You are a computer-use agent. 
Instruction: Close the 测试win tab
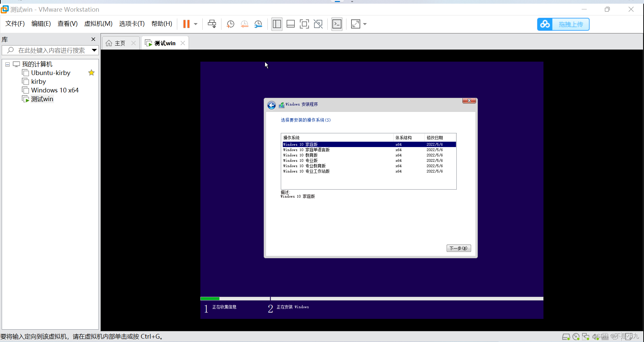click(x=183, y=43)
